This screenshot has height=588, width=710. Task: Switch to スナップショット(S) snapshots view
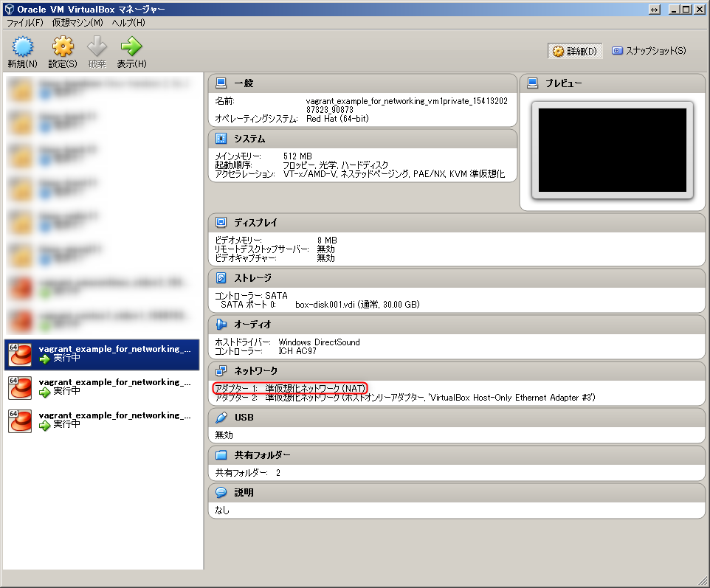[649, 51]
